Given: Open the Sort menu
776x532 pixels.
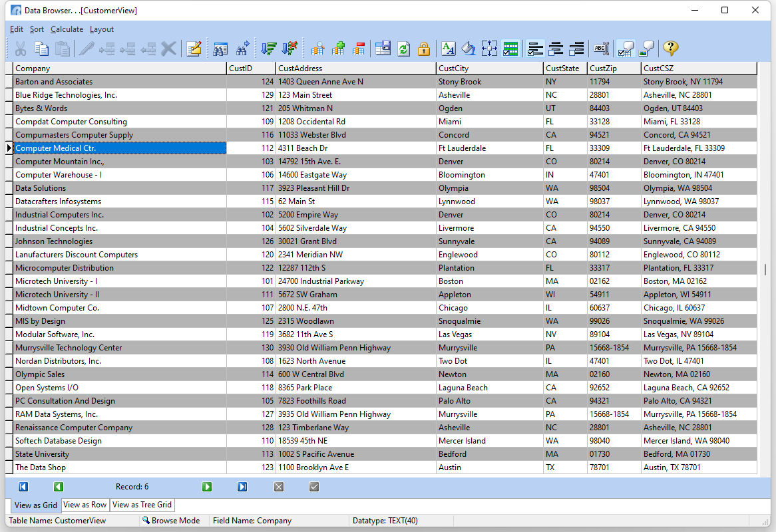Looking at the screenshot, I should point(37,29).
